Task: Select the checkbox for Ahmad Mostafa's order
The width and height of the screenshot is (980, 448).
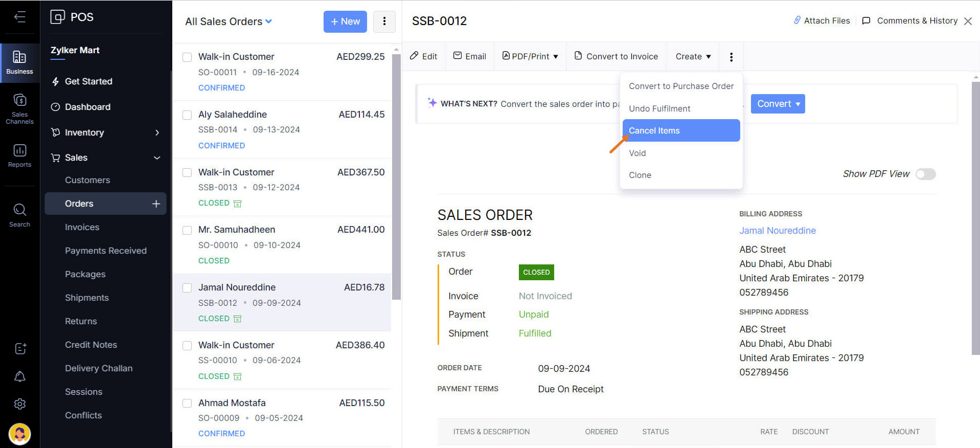Action: (x=187, y=404)
